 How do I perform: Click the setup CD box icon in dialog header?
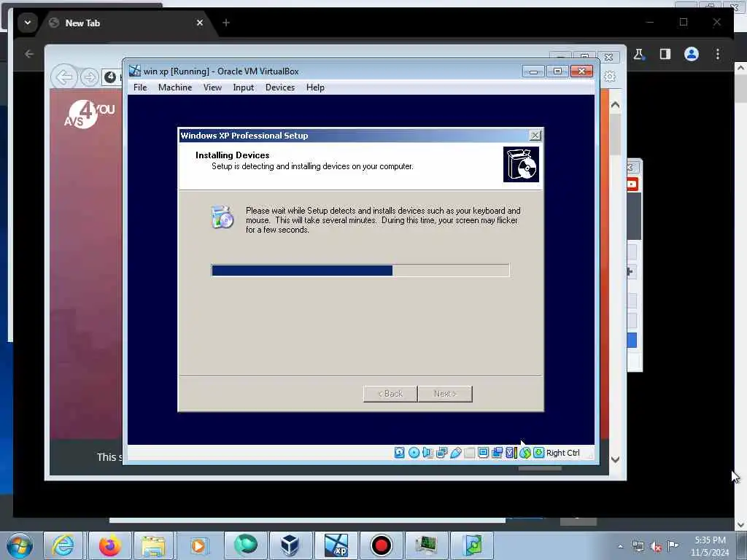[x=521, y=164]
